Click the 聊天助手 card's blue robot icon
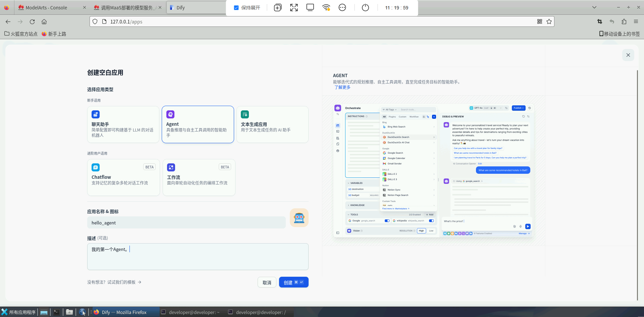 (x=96, y=114)
